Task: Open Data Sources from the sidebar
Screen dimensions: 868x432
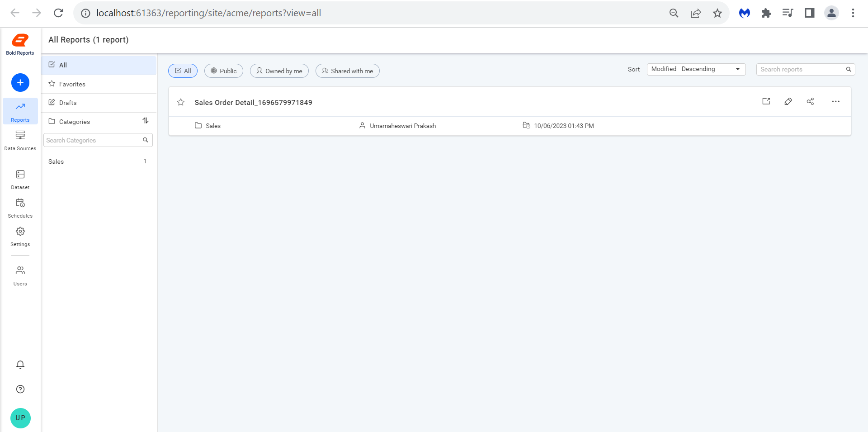Action: (20, 139)
